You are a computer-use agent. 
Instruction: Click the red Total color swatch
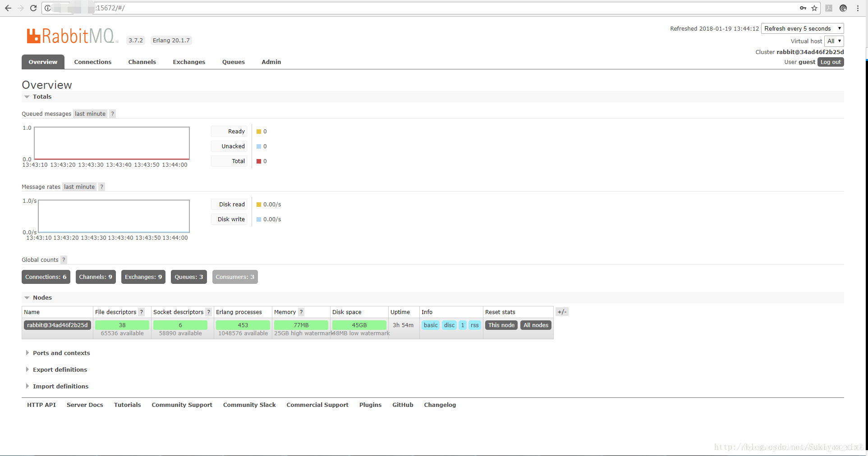point(259,161)
